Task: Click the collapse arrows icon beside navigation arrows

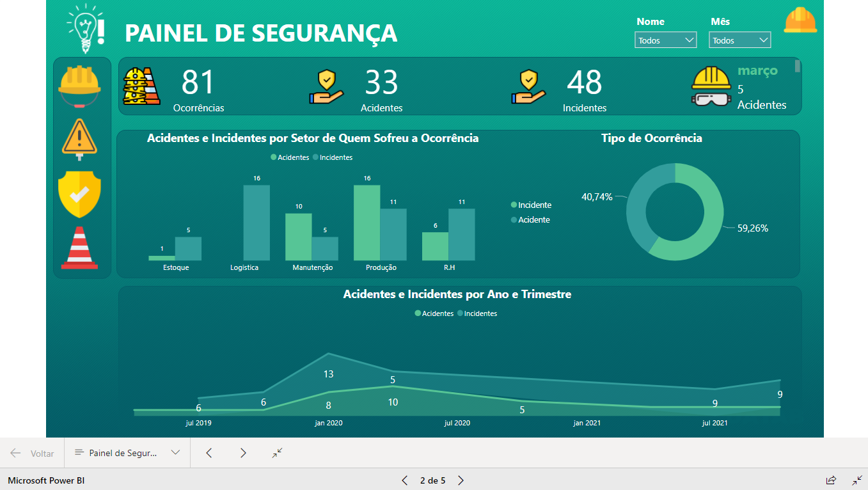Action: click(x=277, y=453)
